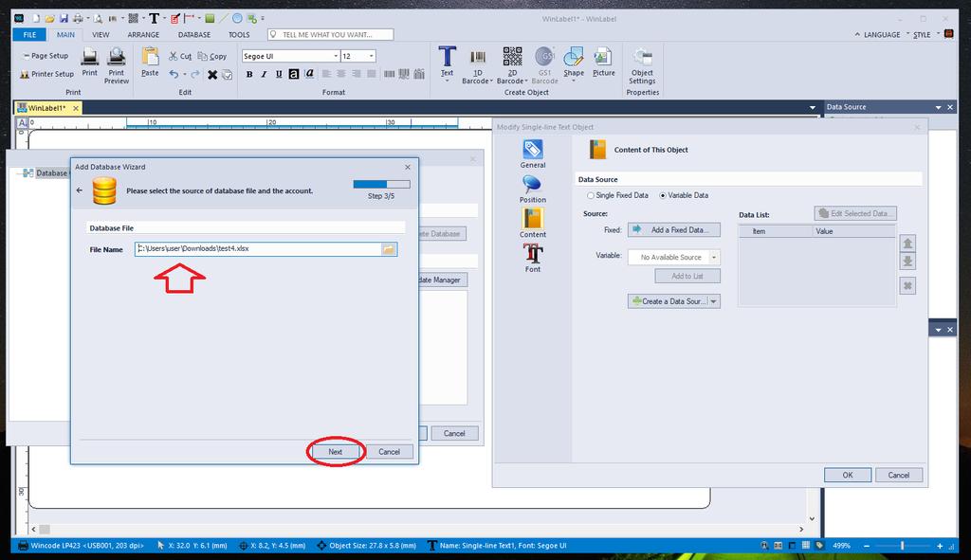
Task: Switch to the VIEW ribbon tab
Action: pos(101,35)
